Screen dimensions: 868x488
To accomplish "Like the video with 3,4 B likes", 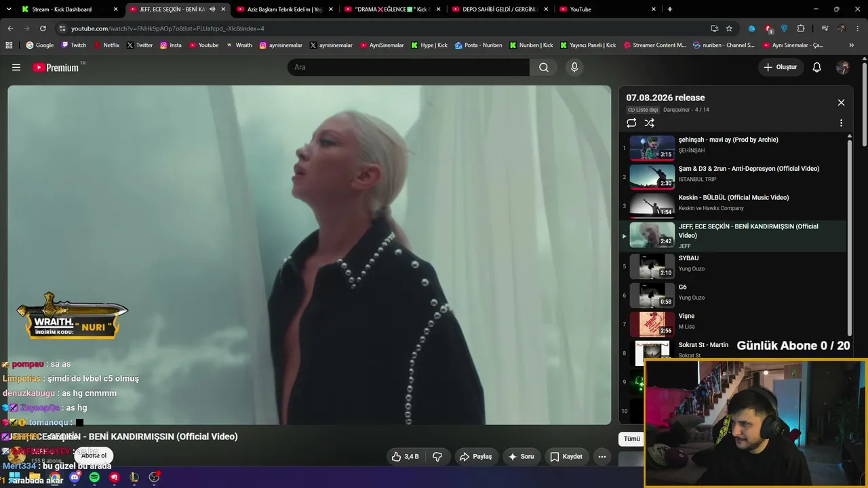I will 406,457.
